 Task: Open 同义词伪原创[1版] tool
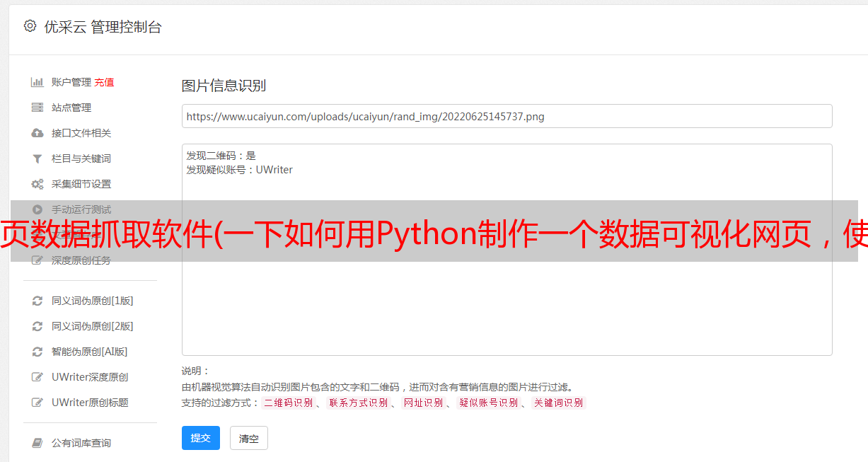tap(92, 301)
